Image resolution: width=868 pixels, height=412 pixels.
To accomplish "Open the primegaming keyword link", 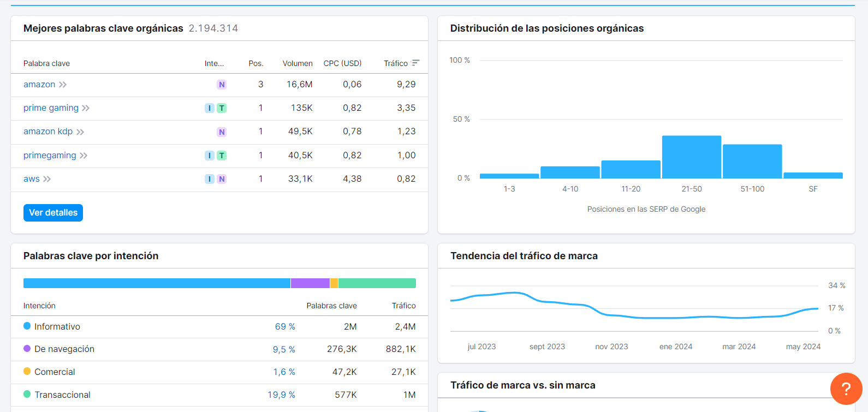I will point(50,156).
